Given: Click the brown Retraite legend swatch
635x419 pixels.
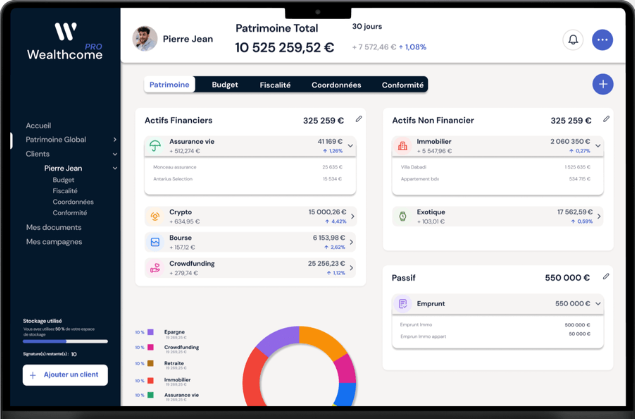Looking at the screenshot, I should coord(150,363).
